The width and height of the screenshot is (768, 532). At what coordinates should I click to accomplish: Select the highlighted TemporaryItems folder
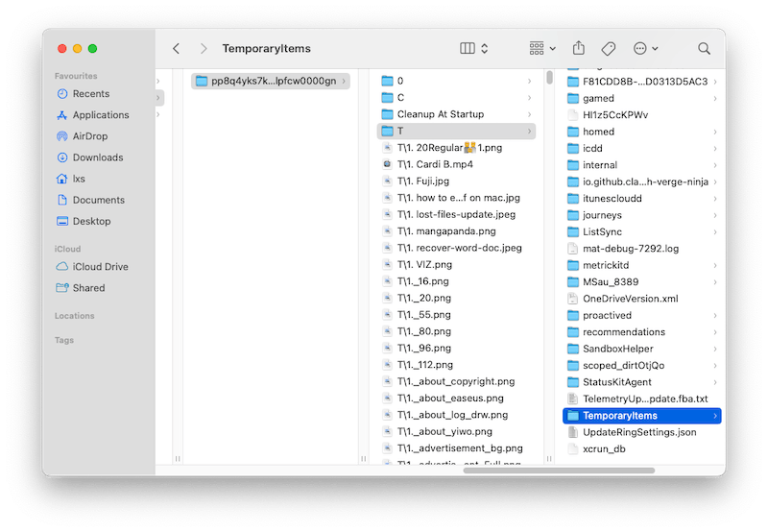tap(642, 416)
